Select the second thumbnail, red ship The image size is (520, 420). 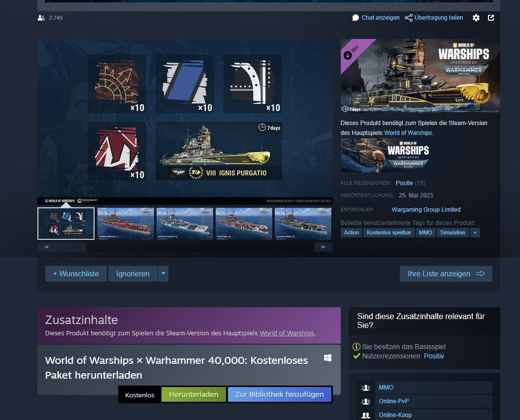click(x=126, y=224)
